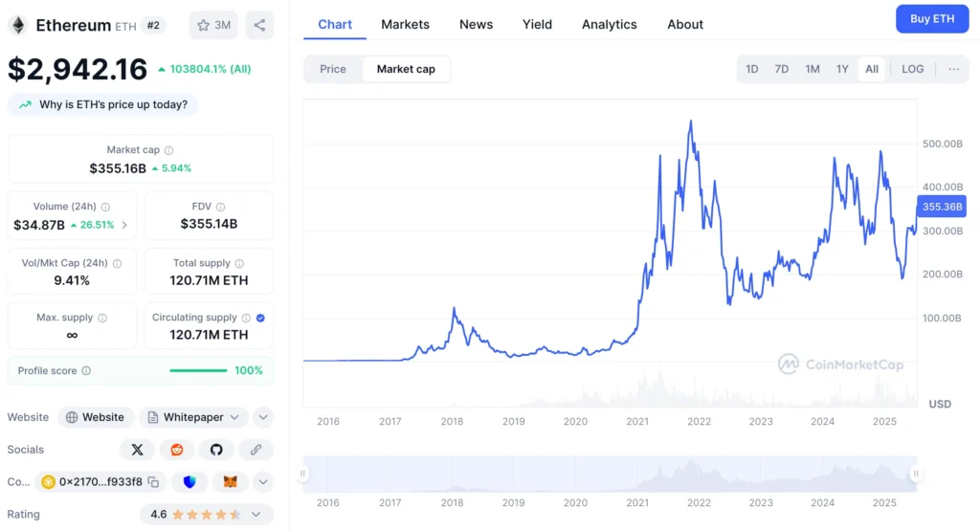Switch chart to Market cap view
980x531 pixels.
[x=406, y=69]
